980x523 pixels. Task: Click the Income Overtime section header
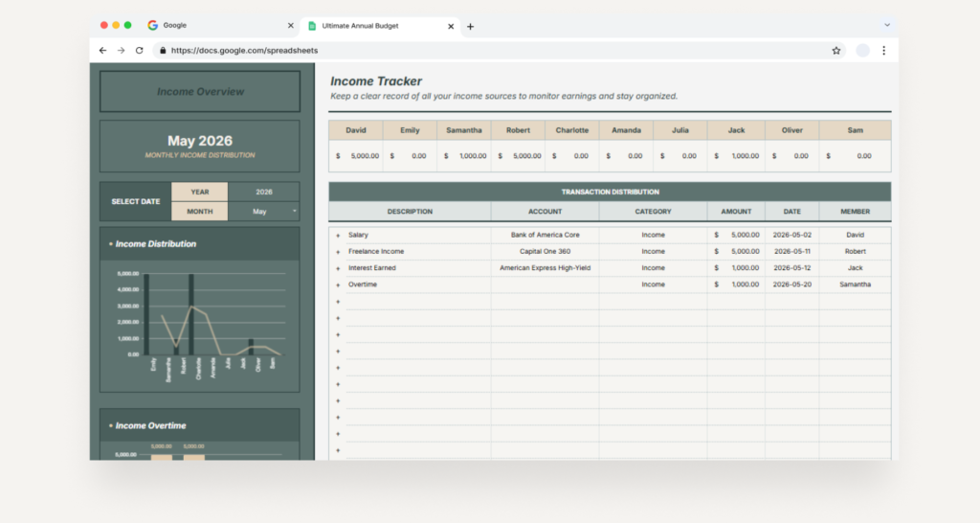200,425
